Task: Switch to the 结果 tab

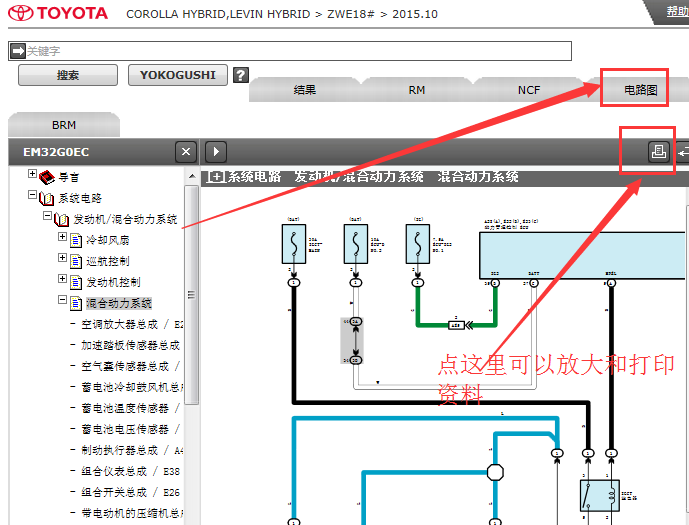Action: click(305, 90)
